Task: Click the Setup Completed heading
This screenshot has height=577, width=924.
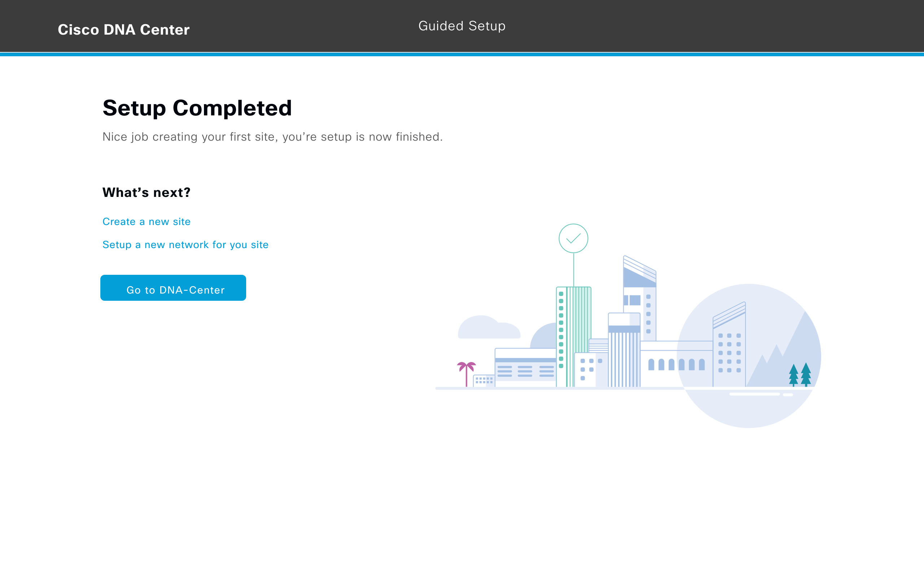Action: [x=197, y=108]
